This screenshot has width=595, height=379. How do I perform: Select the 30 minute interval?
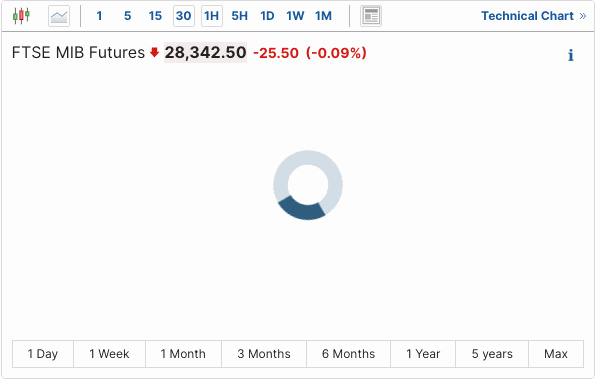[184, 16]
